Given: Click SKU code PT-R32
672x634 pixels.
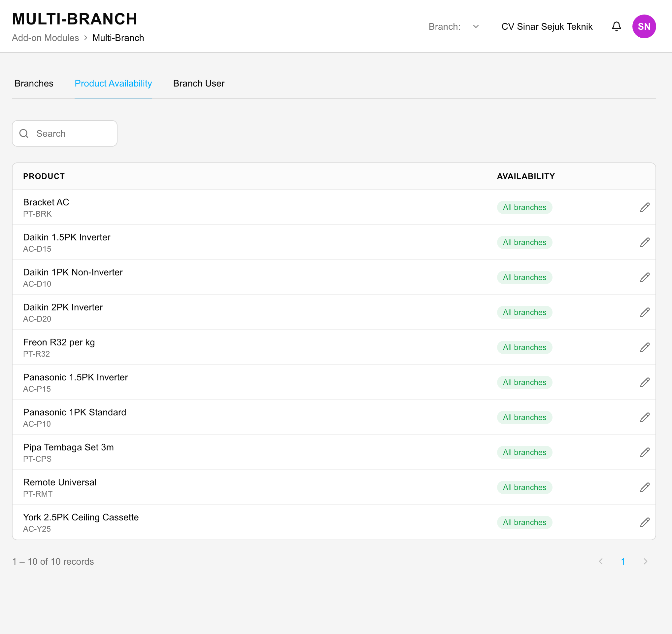Looking at the screenshot, I should [x=37, y=354].
